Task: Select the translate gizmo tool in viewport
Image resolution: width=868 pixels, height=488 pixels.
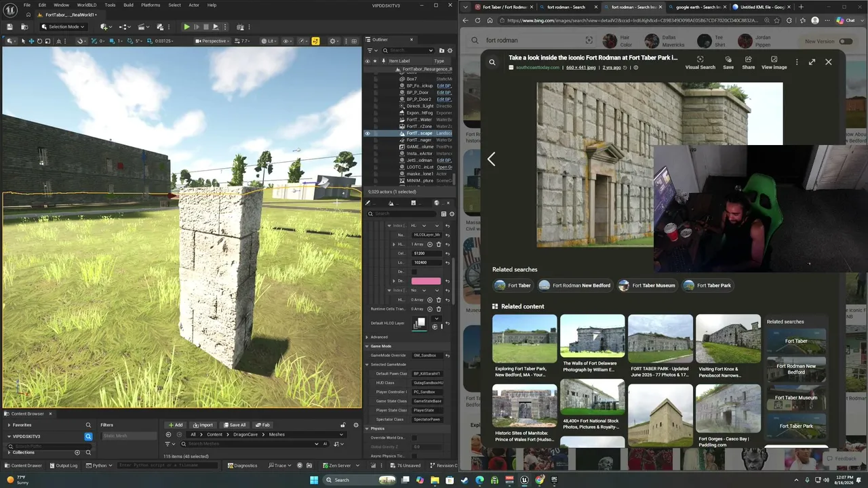Action: [x=31, y=41]
